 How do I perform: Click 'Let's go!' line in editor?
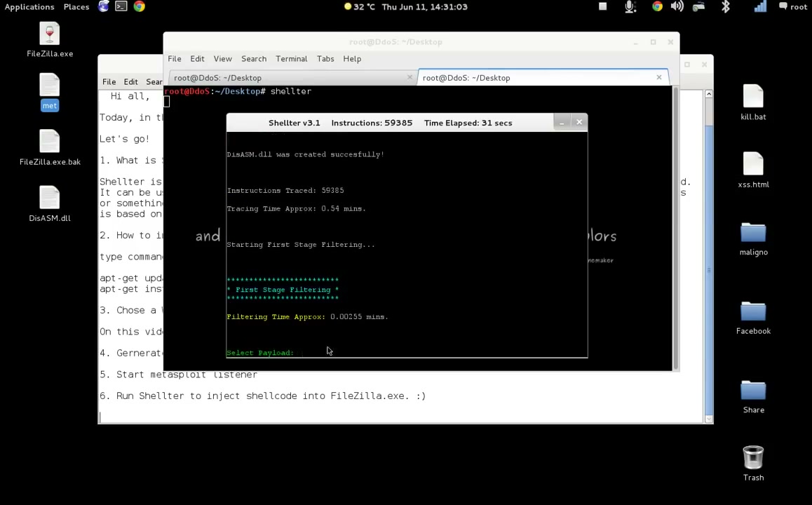(x=124, y=139)
